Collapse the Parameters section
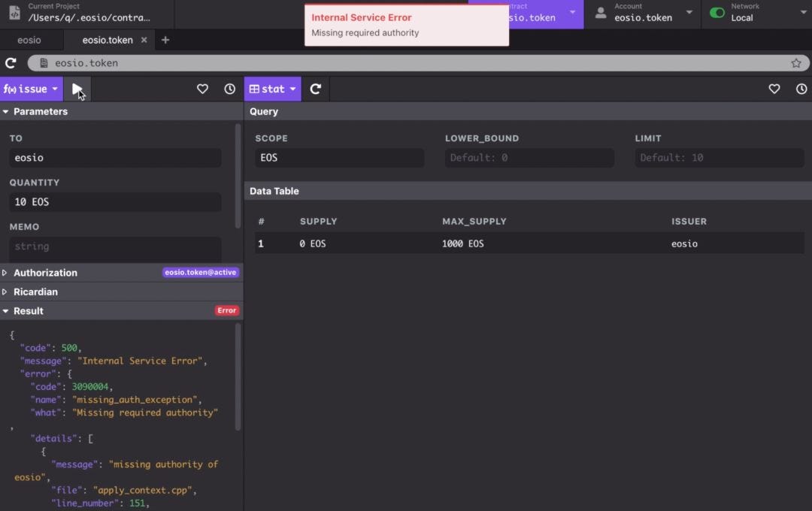The image size is (812, 511). (6, 112)
